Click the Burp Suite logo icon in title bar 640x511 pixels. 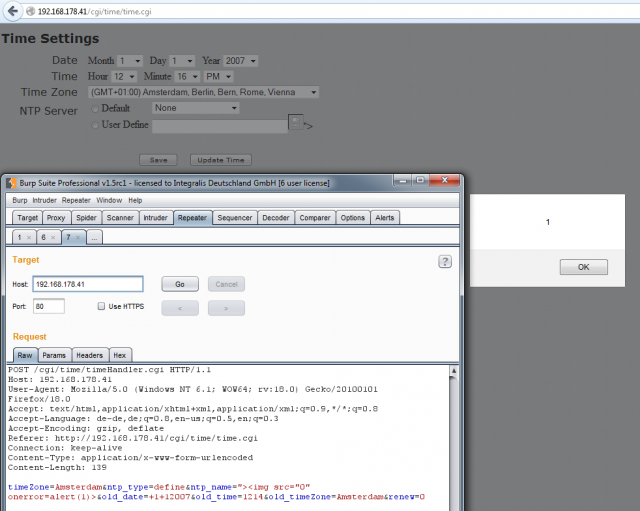pyautogui.click(x=11, y=183)
